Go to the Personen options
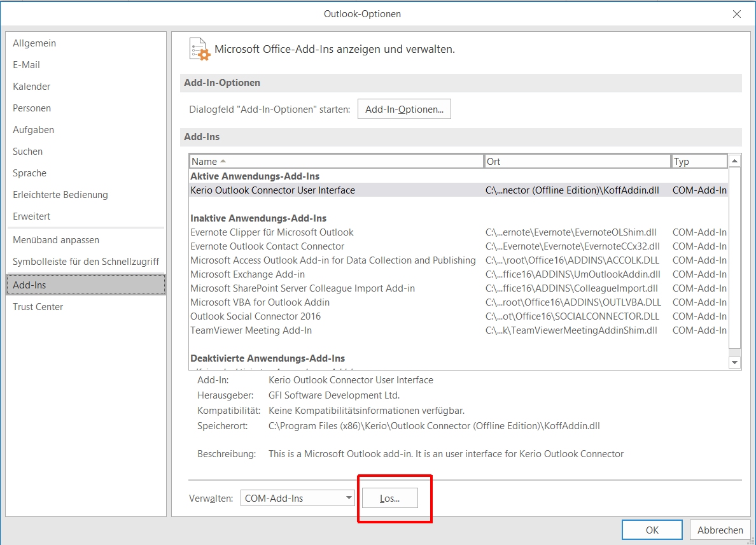The width and height of the screenshot is (756, 545). coord(86,108)
